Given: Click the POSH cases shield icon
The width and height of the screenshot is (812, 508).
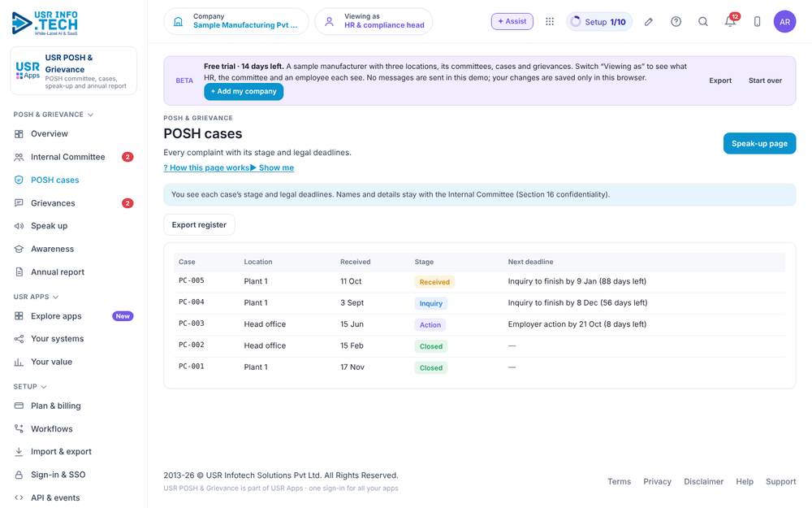Looking at the screenshot, I should [x=19, y=180].
